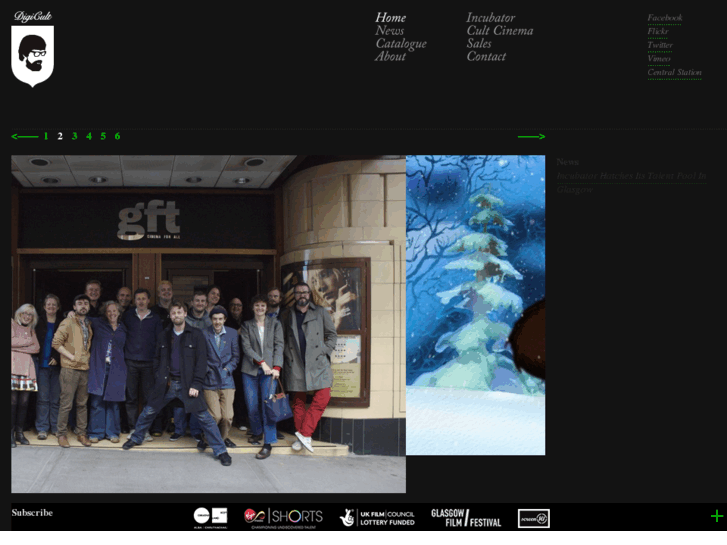Open the Glasgow Film Festival logo
The image size is (727, 545).
pos(466,518)
